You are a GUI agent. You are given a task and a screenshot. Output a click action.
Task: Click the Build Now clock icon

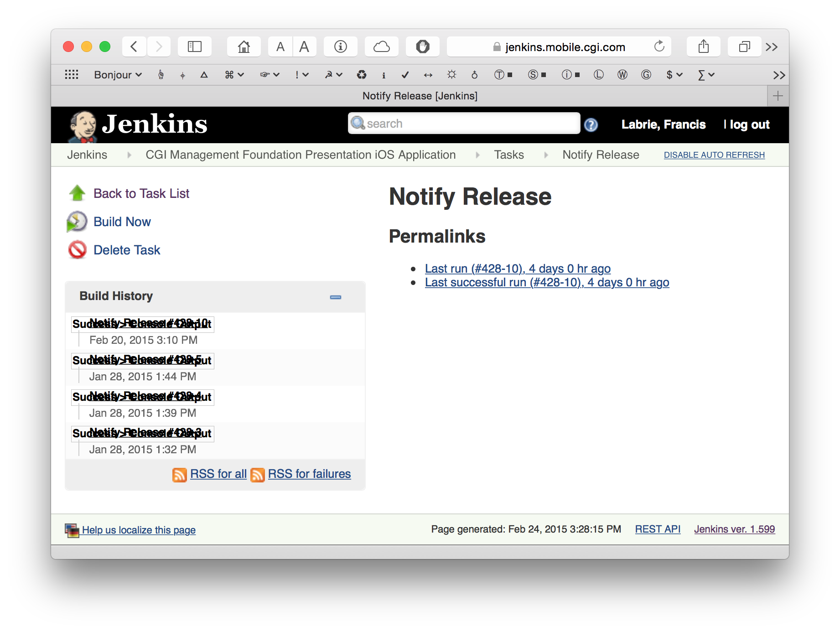coord(77,222)
